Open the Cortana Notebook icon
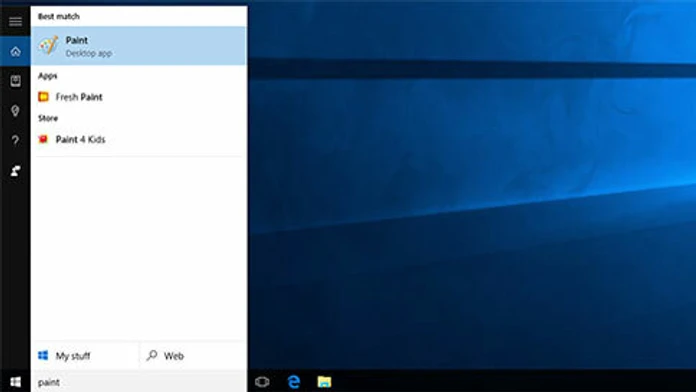The width and height of the screenshot is (696, 392). (15, 81)
